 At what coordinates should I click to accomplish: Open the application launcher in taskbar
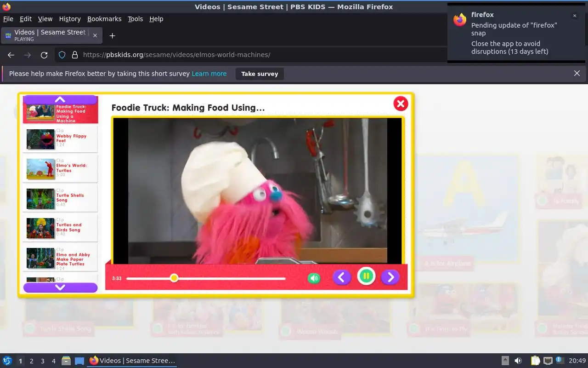pyautogui.click(x=7, y=361)
